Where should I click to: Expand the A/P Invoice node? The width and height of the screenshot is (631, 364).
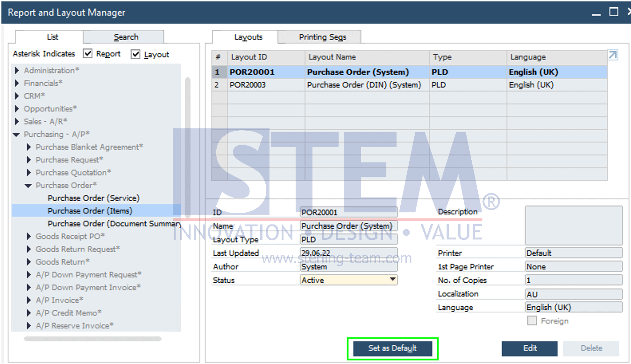pos(29,300)
